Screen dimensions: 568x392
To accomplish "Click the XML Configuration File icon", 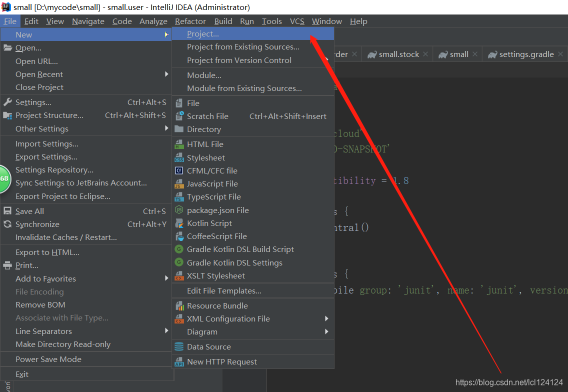I will [179, 319].
